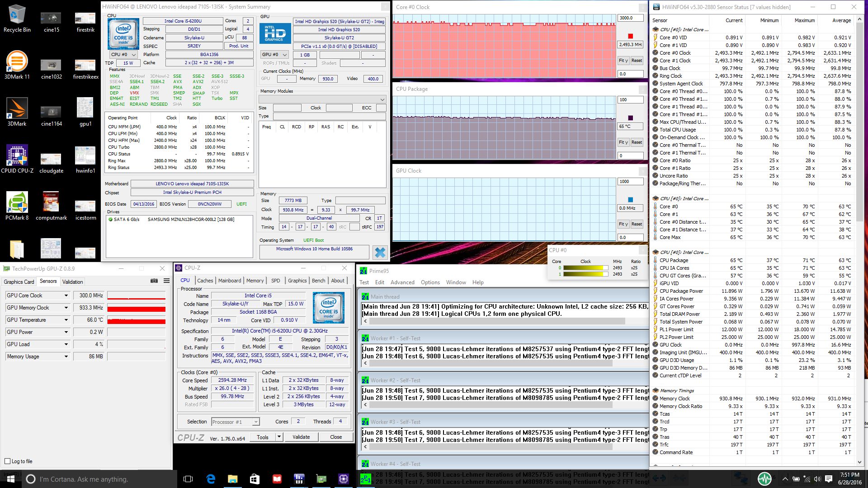Click the sensor list scroll-down arrow
The width and height of the screenshot is (868, 488).
[x=859, y=462]
